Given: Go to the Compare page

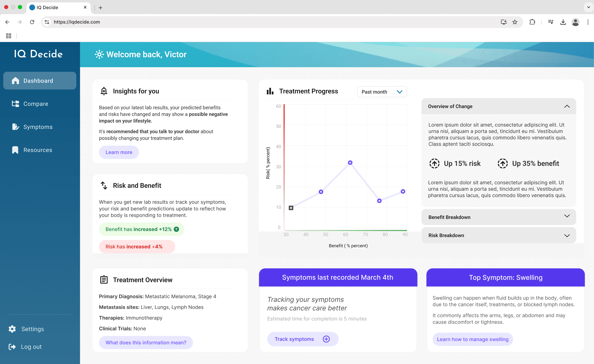Looking at the screenshot, I should coord(36,104).
